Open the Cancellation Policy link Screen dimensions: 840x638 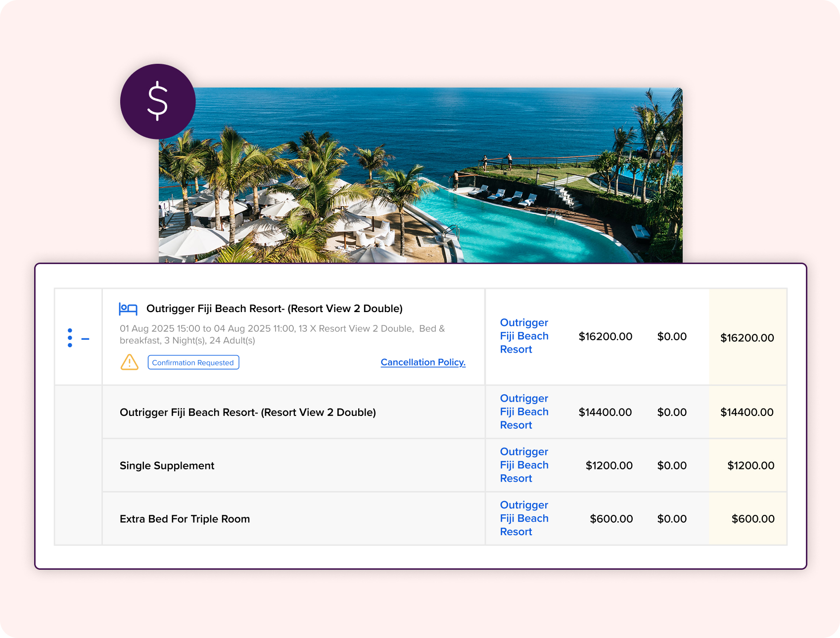423,362
